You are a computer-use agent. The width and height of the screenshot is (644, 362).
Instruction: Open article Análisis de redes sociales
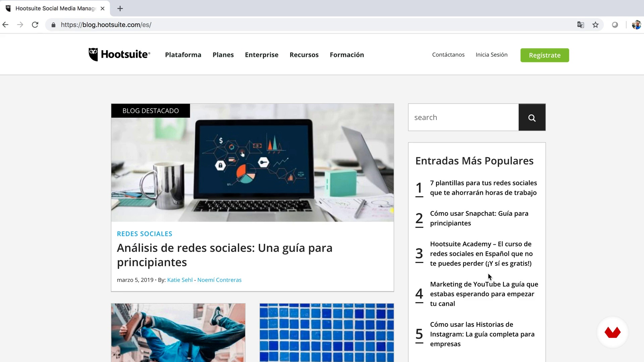[x=225, y=255]
